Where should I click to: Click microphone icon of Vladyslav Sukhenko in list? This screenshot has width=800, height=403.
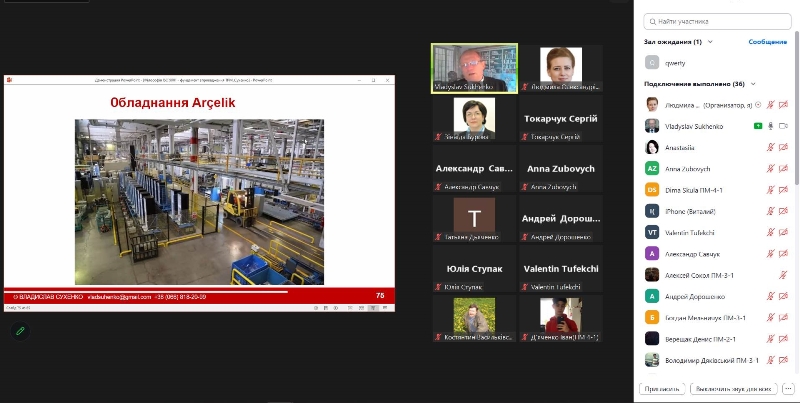click(771, 126)
